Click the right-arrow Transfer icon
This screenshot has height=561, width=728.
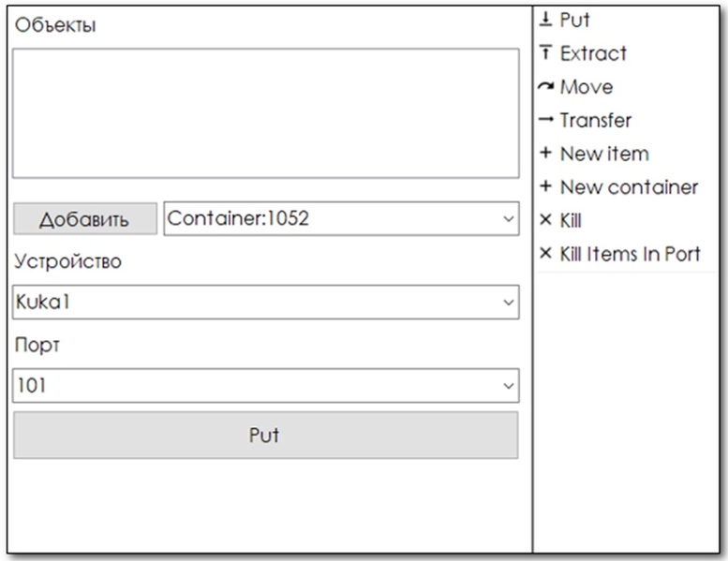[546, 121]
